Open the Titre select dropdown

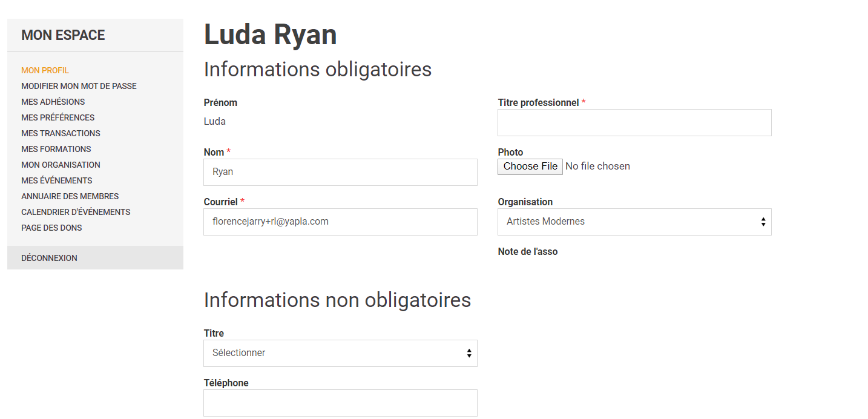(340, 353)
